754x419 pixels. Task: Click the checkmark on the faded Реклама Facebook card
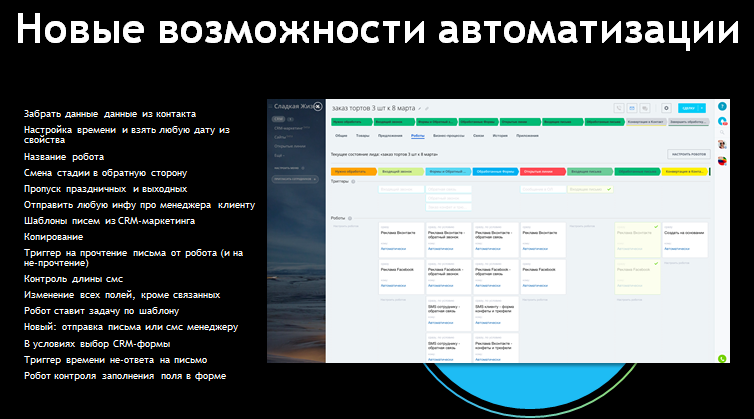656,264
